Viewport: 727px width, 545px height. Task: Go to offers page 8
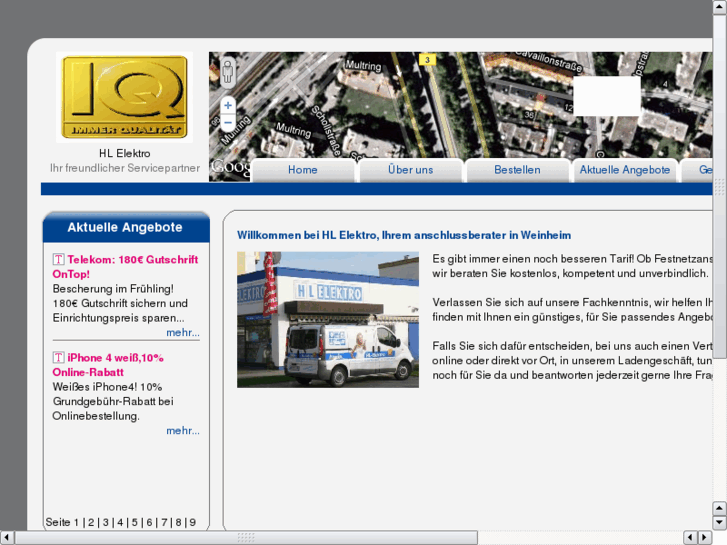[178, 523]
